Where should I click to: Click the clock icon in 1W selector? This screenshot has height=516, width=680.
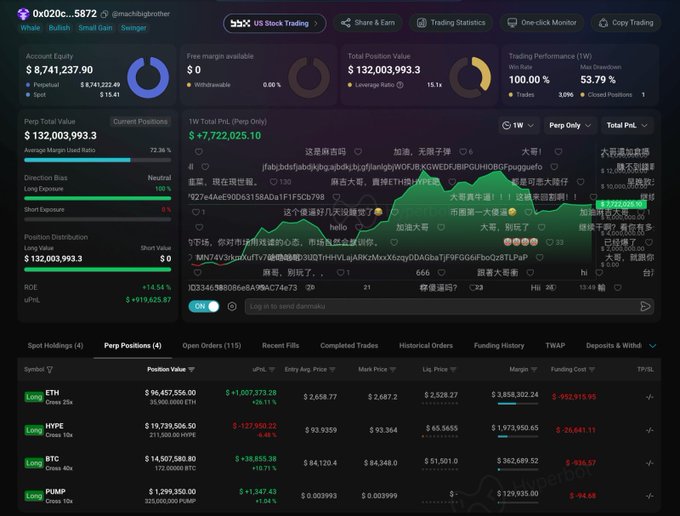pyautogui.click(x=506, y=125)
